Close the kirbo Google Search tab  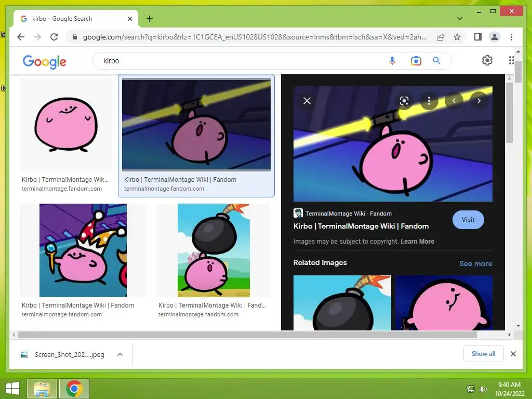point(129,19)
